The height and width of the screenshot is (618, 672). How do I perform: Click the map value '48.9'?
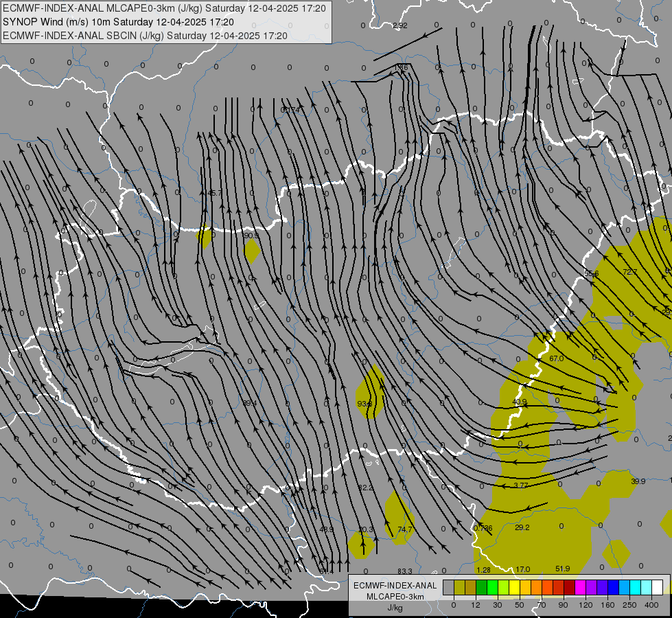click(x=326, y=529)
